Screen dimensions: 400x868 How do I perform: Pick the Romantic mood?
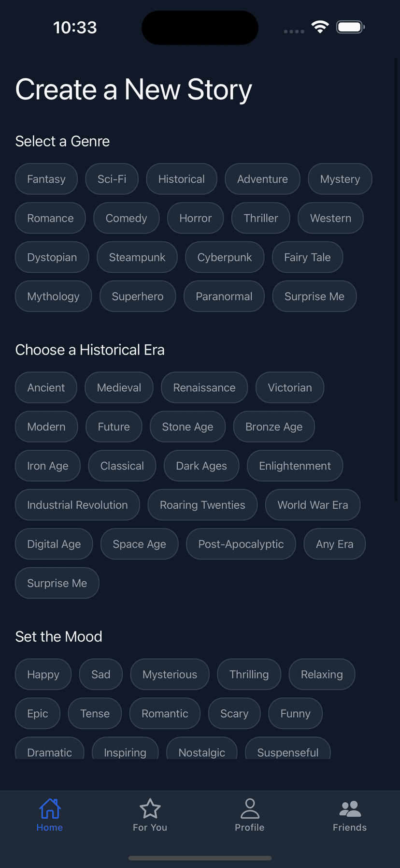[x=165, y=713]
